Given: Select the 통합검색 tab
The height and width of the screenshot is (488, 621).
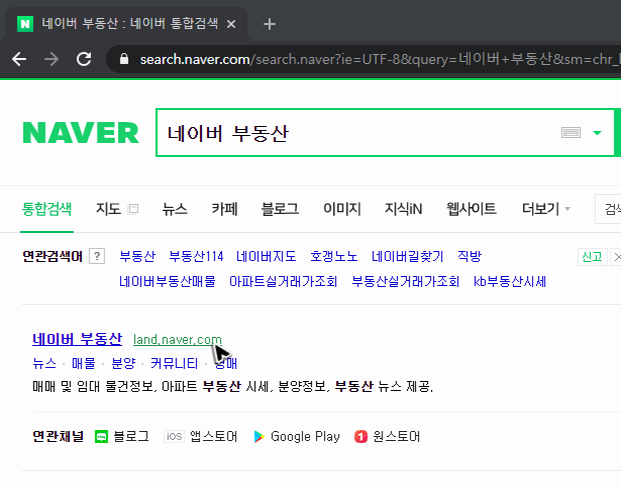Looking at the screenshot, I should coord(47,209).
